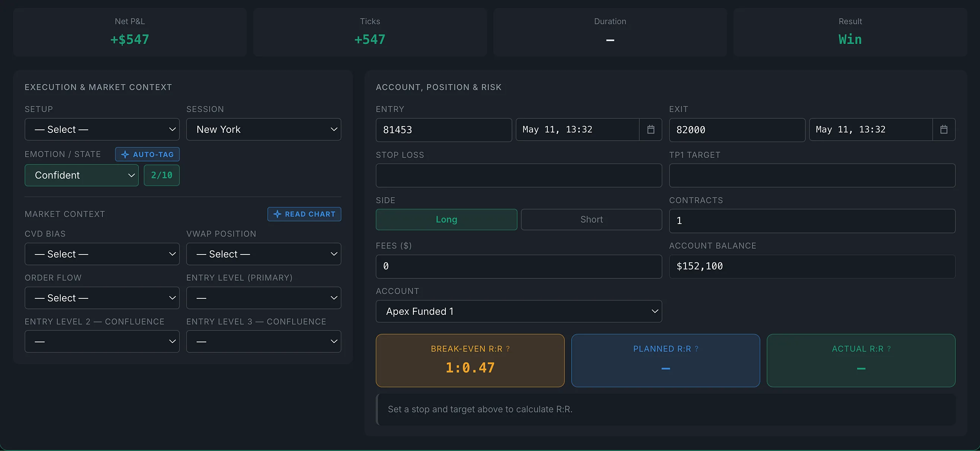Open the Order Flow dropdown
Viewport: 980px width, 451px height.
coord(102,298)
